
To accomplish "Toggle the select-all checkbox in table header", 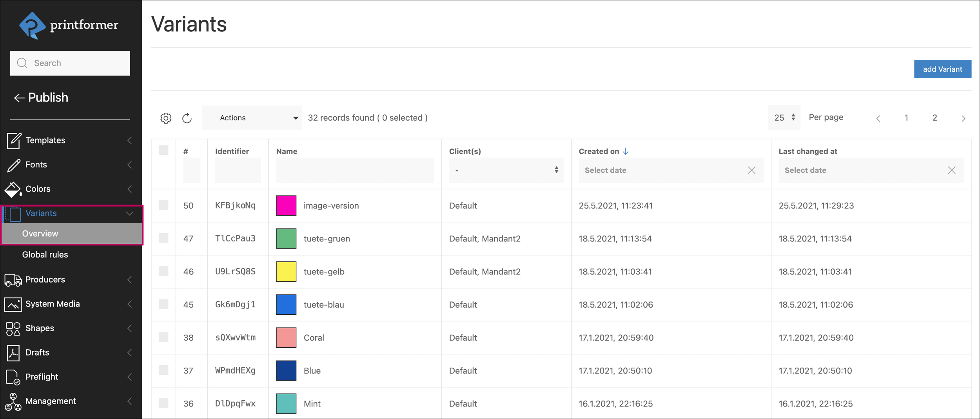I will tap(163, 151).
